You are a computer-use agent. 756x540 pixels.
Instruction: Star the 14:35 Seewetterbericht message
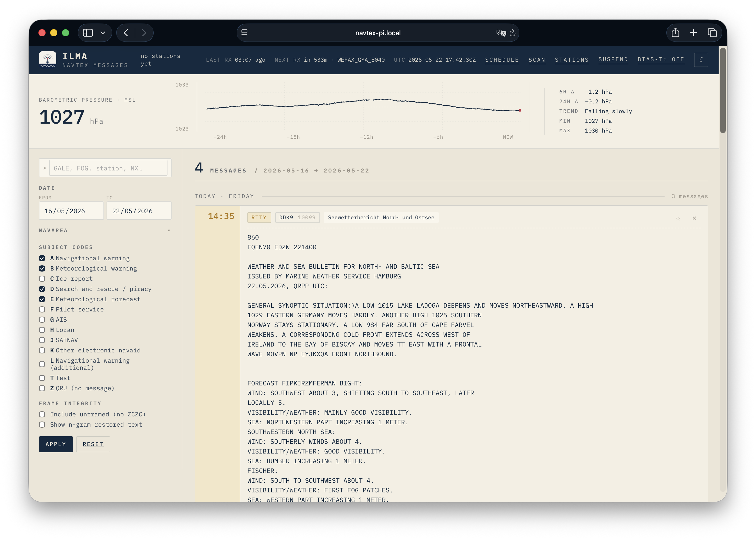[x=678, y=218]
